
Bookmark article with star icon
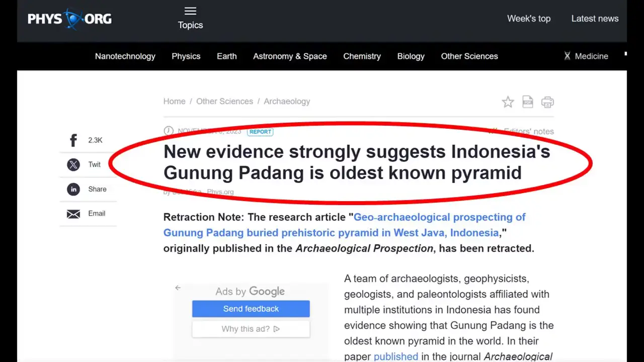point(508,102)
